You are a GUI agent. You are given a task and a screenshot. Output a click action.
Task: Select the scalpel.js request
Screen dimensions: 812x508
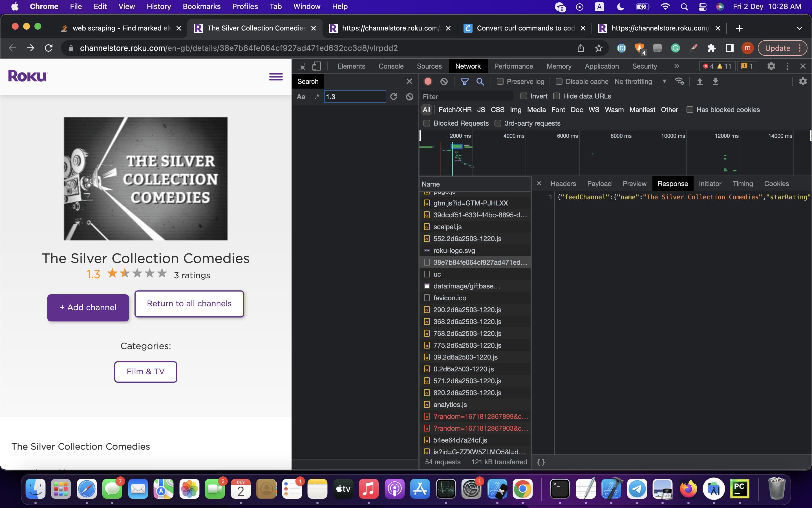coord(475,227)
